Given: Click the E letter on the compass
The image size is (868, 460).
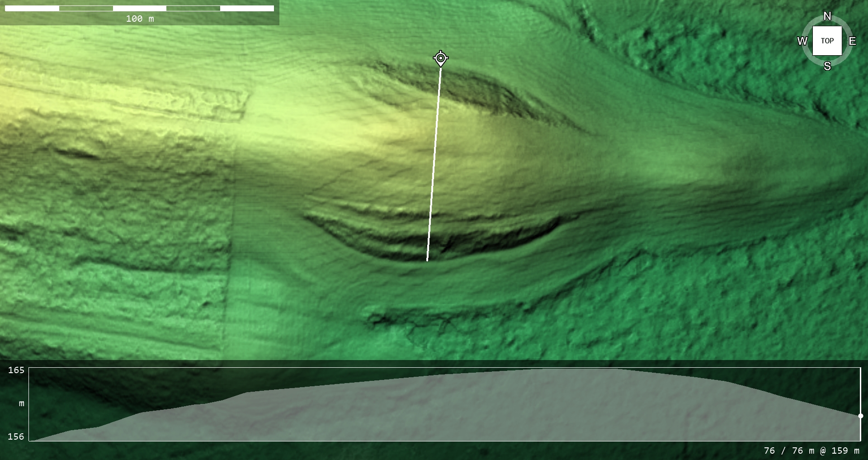Looking at the screenshot, I should click(852, 41).
